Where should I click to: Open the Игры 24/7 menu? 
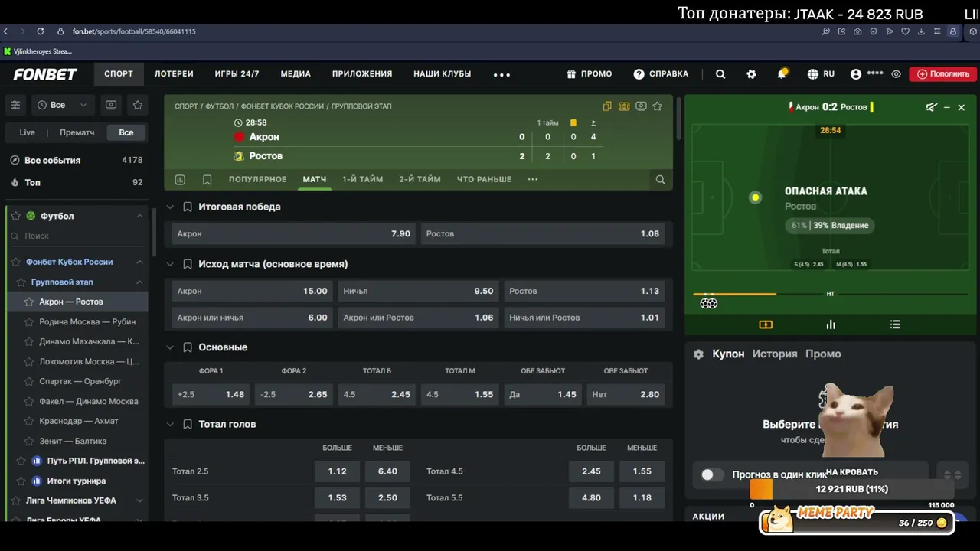(237, 74)
